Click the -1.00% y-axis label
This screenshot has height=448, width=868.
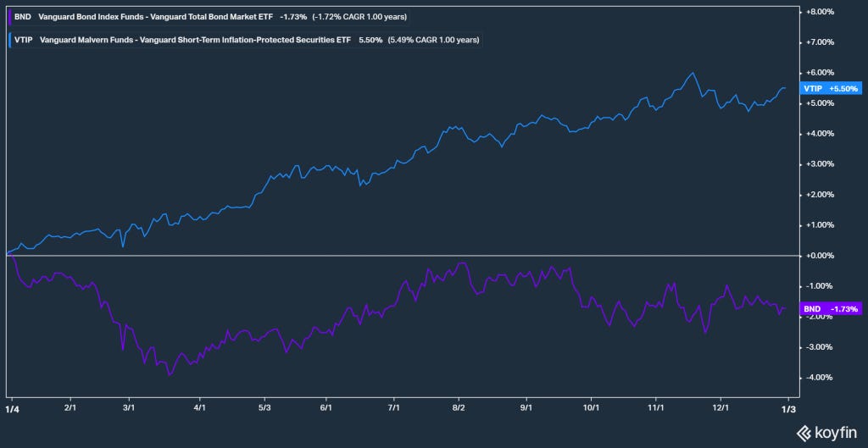[821, 286]
